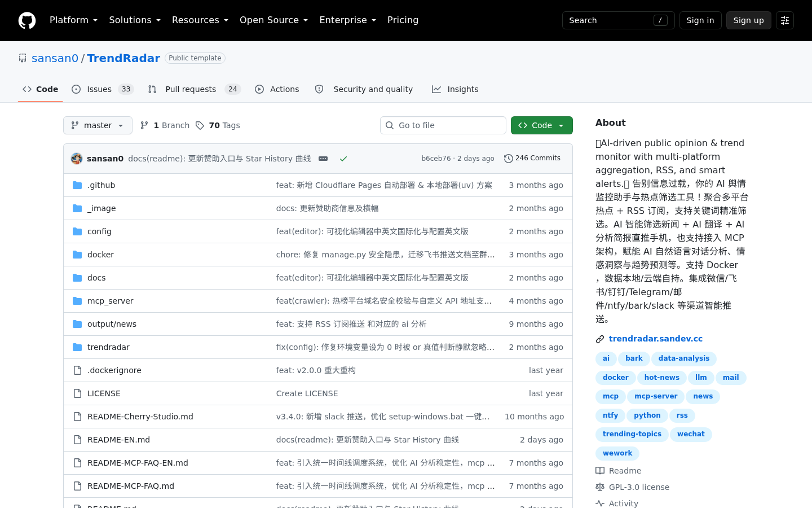Visit trendradar.sandev.cc website link

click(x=656, y=339)
